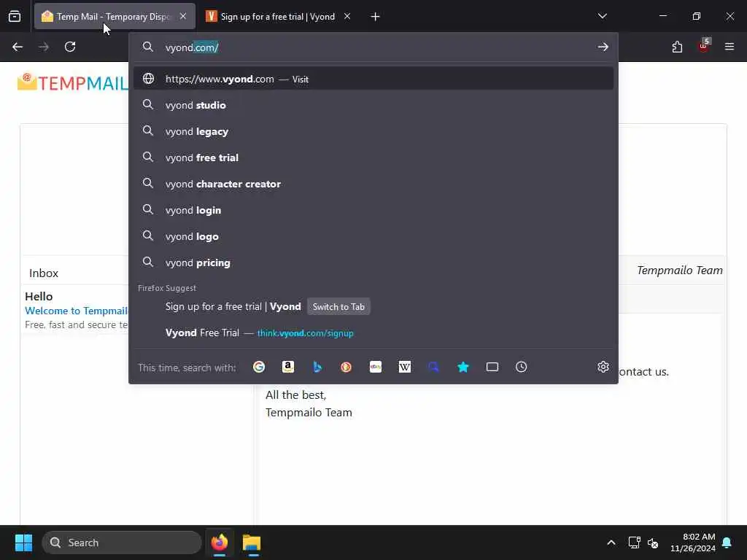Open search settings gear in the URL dropdown
747x560 pixels.
pos(603,367)
